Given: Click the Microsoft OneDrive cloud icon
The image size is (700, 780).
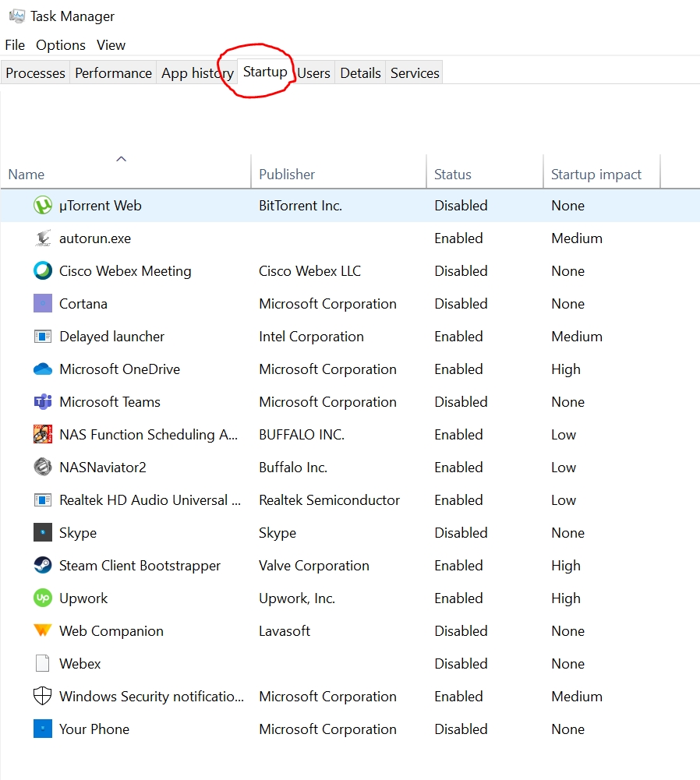Looking at the screenshot, I should pyautogui.click(x=42, y=369).
